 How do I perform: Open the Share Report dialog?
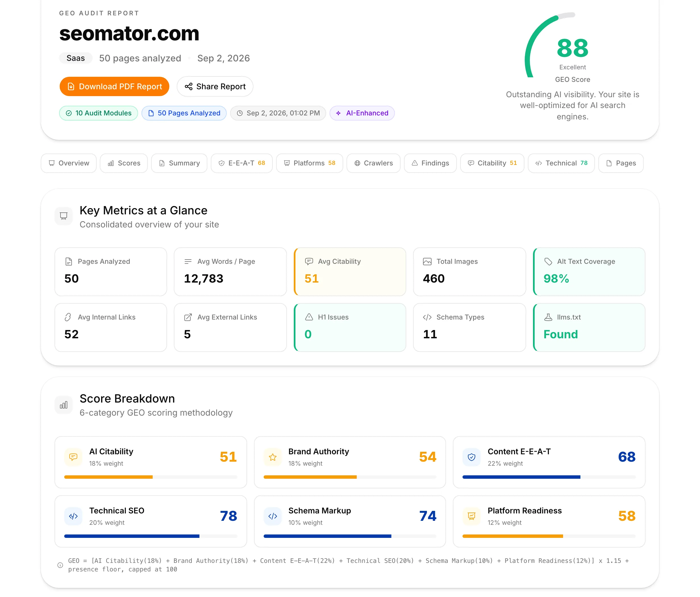coord(215,86)
